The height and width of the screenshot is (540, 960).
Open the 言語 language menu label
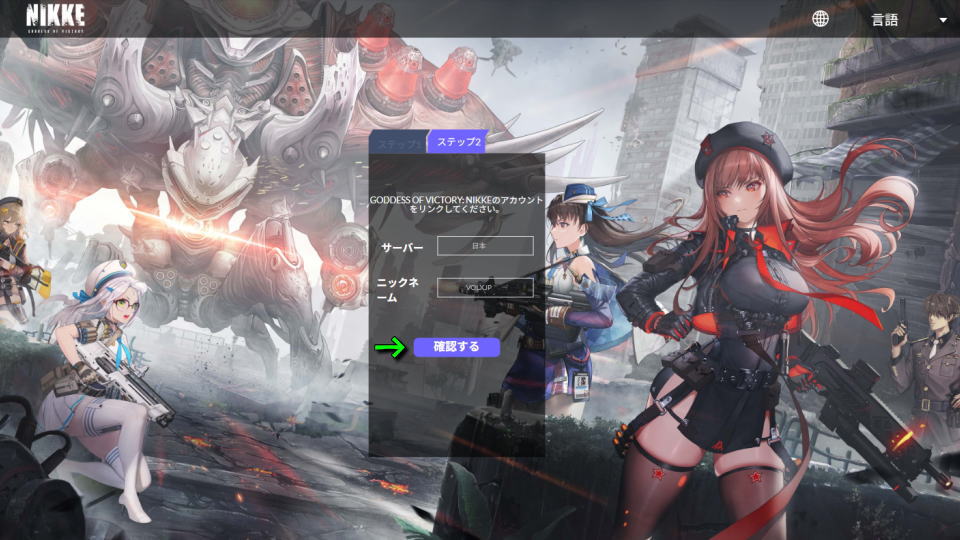[884, 20]
